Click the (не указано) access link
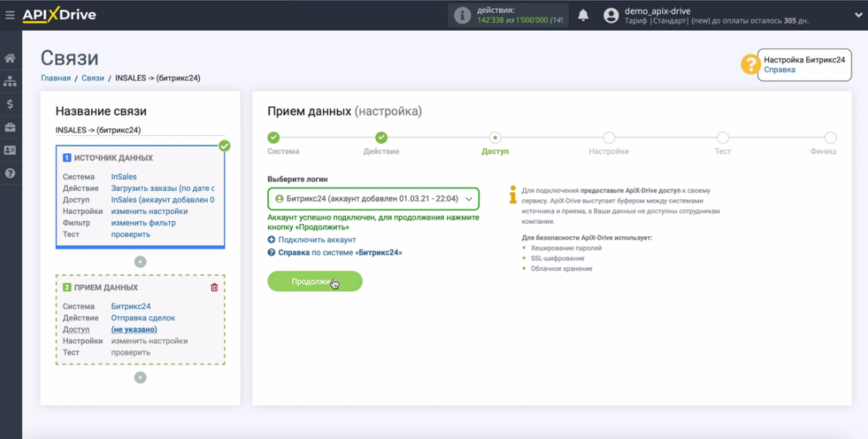The image size is (868, 439). 134,330
